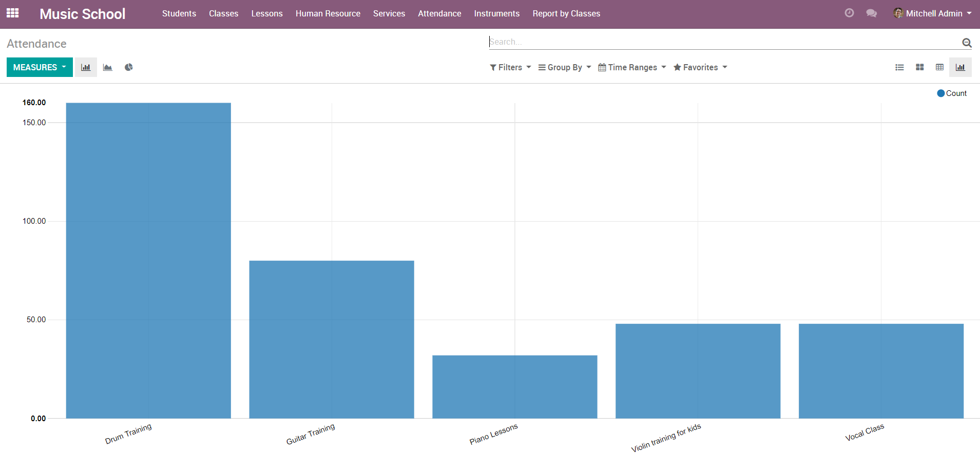Switch to line chart mode

tap(107, 67)
